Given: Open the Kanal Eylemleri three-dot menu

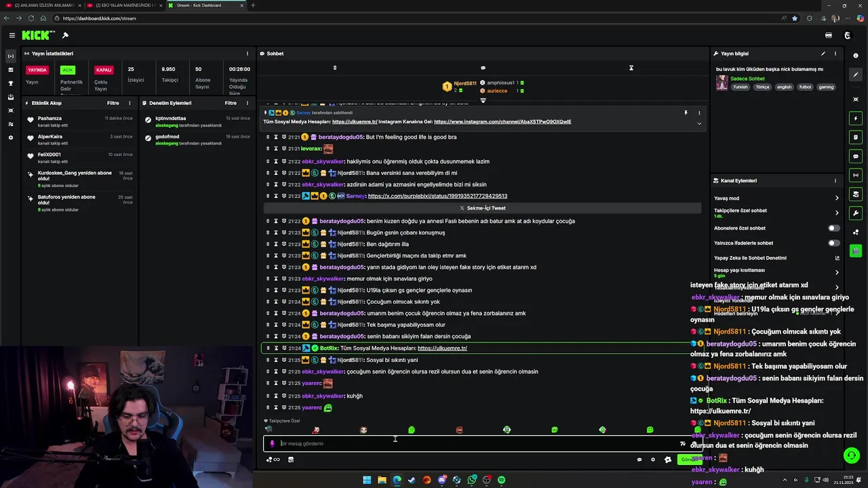Looking at the screenshot, I should coord(835,181).
